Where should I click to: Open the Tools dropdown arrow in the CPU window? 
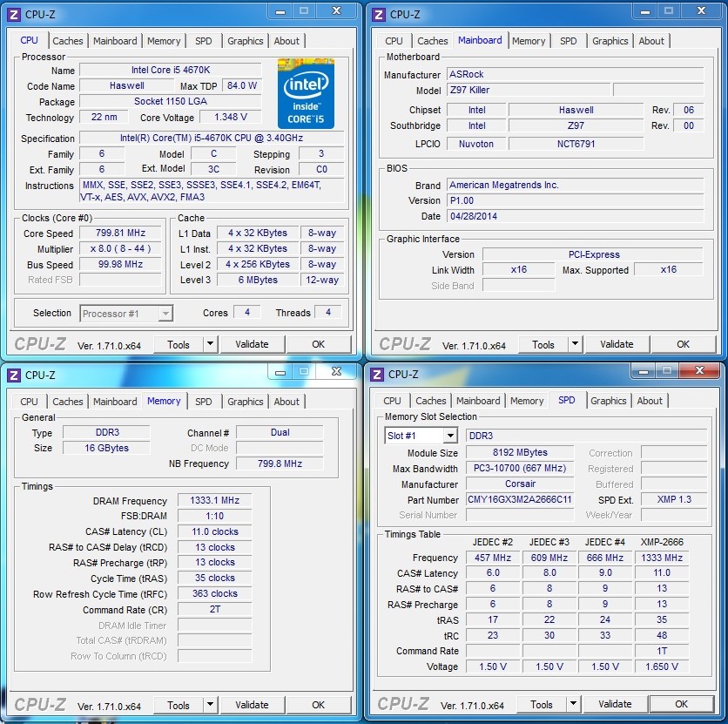[x=210, y=344]
